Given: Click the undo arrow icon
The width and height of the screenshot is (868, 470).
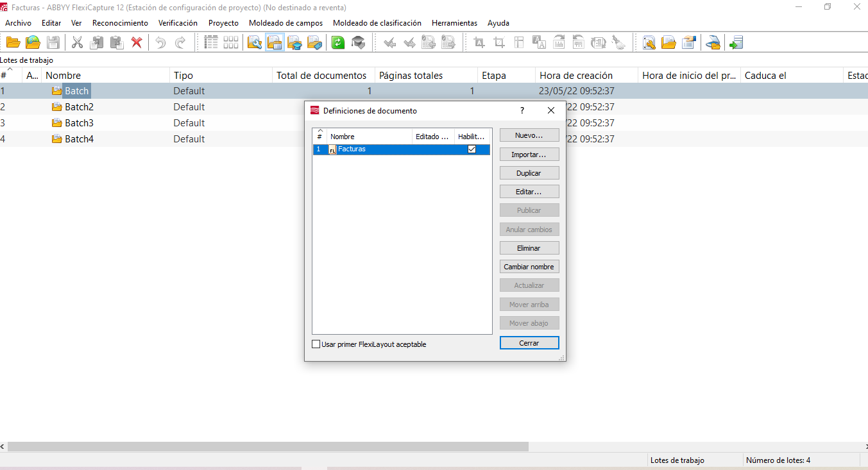Looking at the screenshot, I should point(160,42).
